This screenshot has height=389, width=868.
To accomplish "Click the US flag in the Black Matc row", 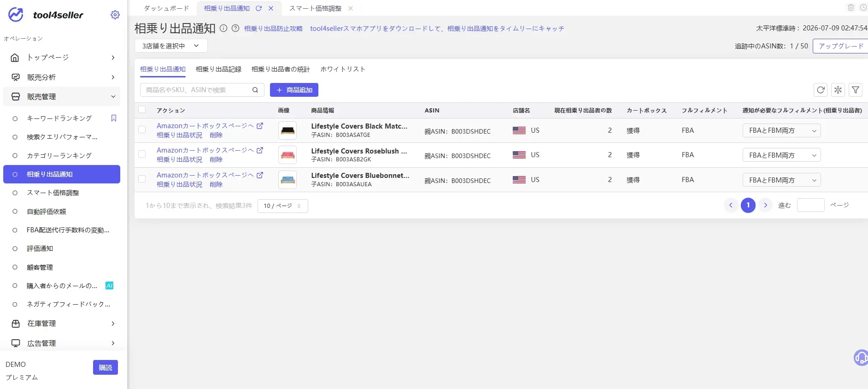I will [519, 130].
